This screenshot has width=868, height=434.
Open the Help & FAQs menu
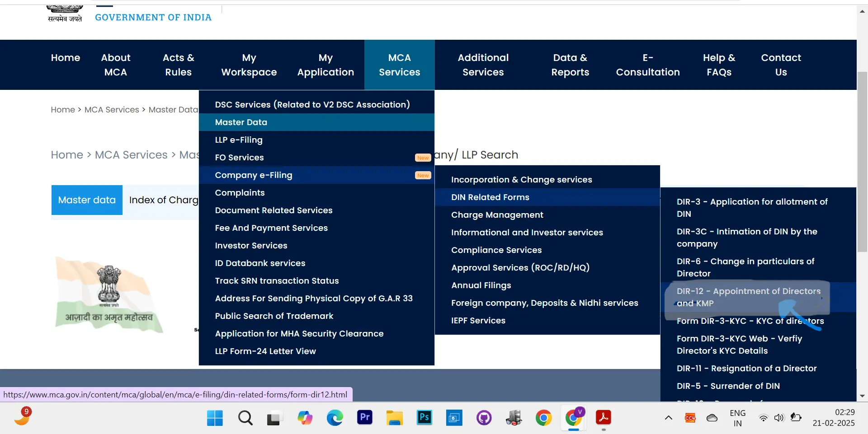click(719, 65)
